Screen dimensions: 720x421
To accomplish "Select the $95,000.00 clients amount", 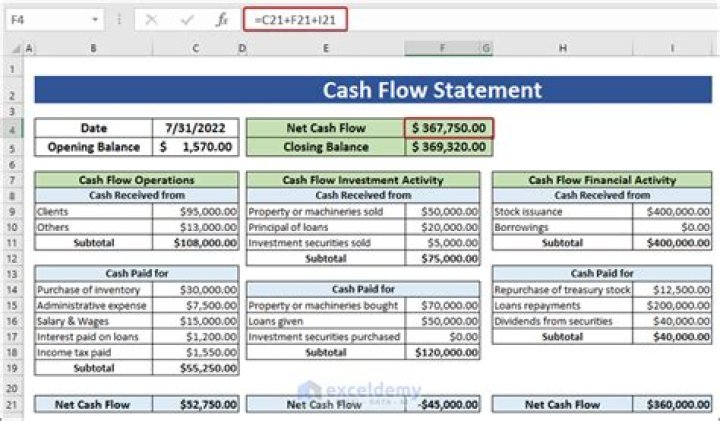I will pyautogui.click(x=196, y=212).
